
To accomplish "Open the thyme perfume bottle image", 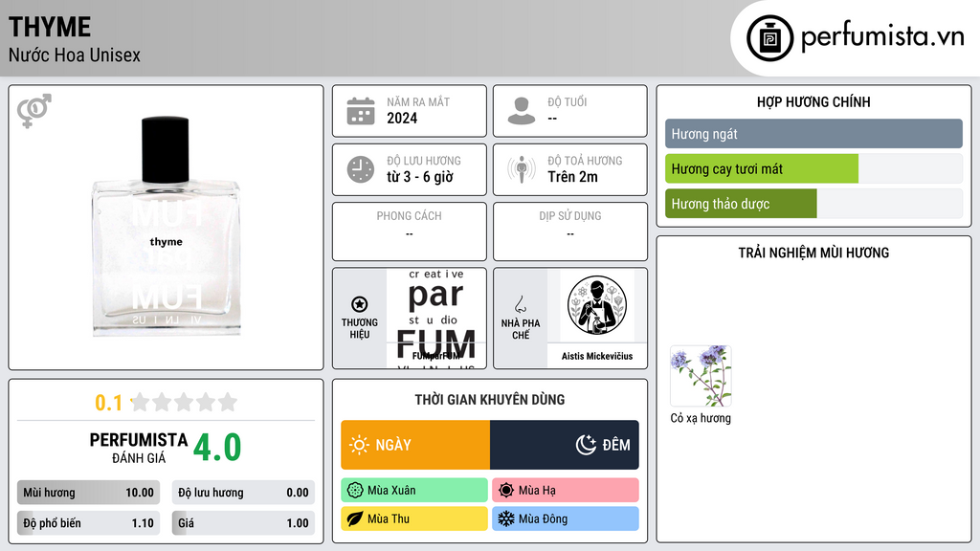I will (x=166, y=226).
